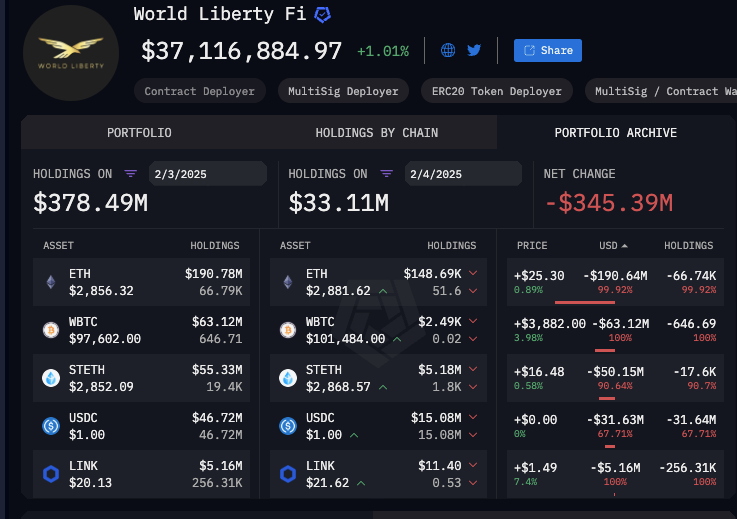Click the red down arrow next to $2.49K

click(x=473, y=321)
